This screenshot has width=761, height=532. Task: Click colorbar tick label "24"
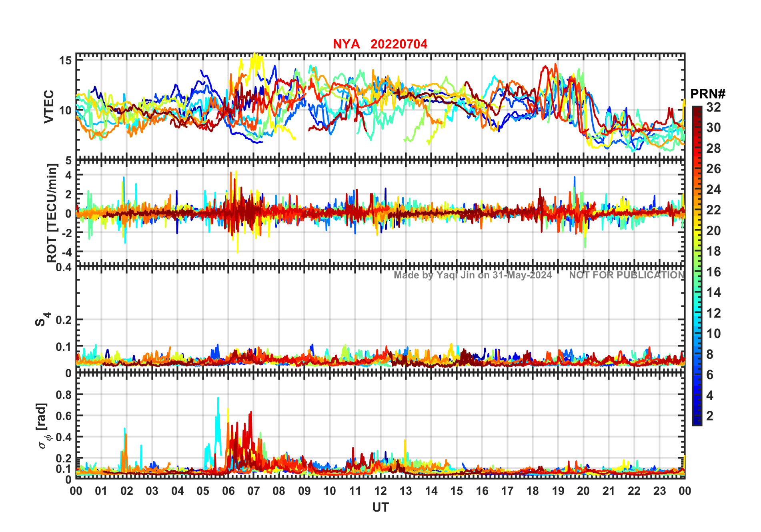pyautogui.click(x=713, y=189)
